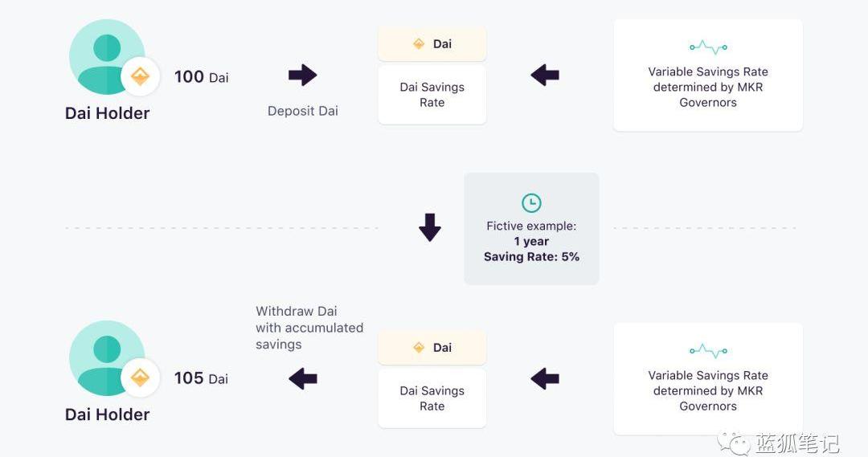The height and width of the screenshot is (457, 868).
Task: Select the bottom Dai header tab
Action: click(x=432, y=348)
